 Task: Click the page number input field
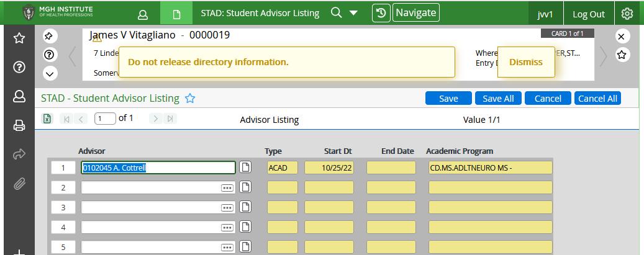[x=105, y=119]
